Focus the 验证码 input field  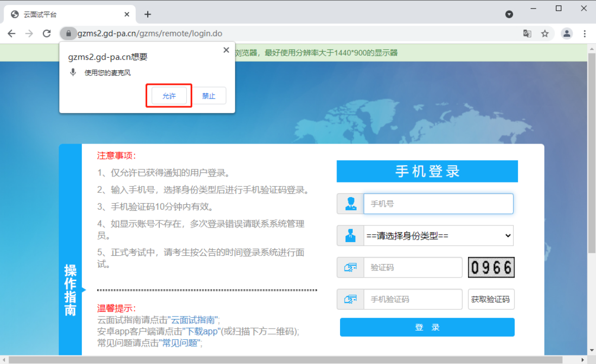[x=413, y=267]
